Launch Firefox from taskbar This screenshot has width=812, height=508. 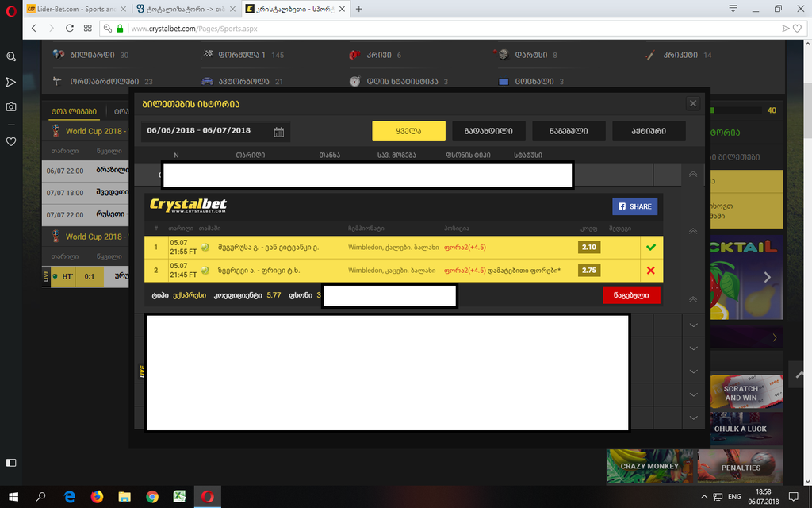click(x=97, y=497)
